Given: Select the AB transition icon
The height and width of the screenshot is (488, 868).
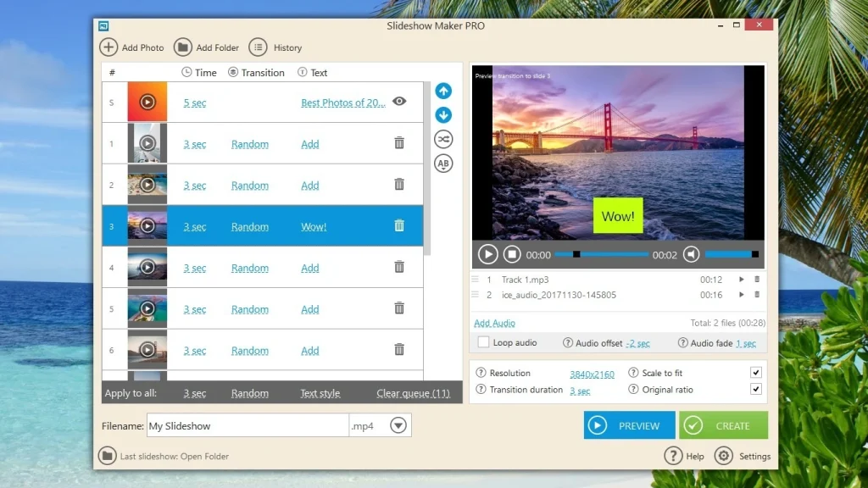Looking at the screenshot, I should 443,164.
